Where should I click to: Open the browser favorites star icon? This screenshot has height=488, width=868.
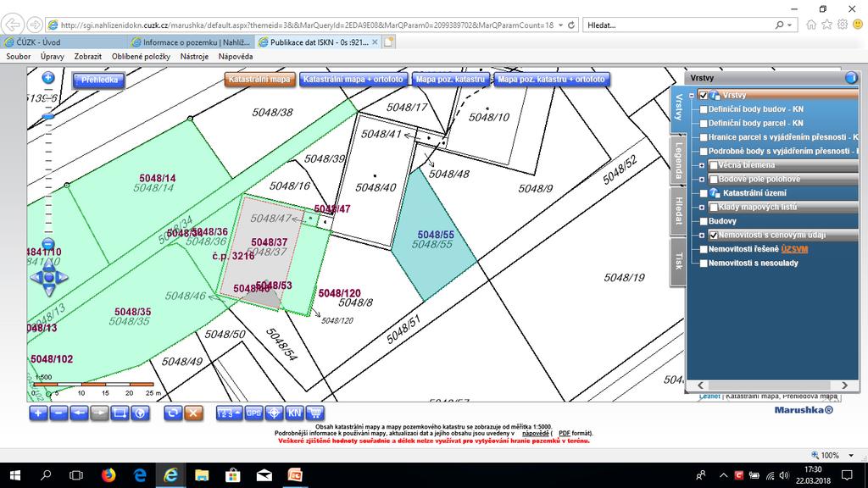tap(826, 25)
